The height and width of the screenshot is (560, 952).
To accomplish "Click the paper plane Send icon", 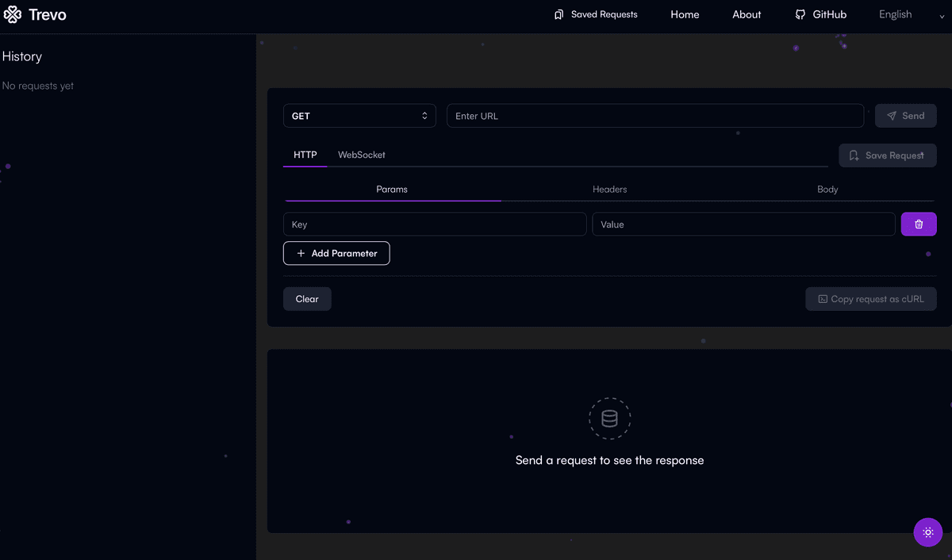I will 892,115.
